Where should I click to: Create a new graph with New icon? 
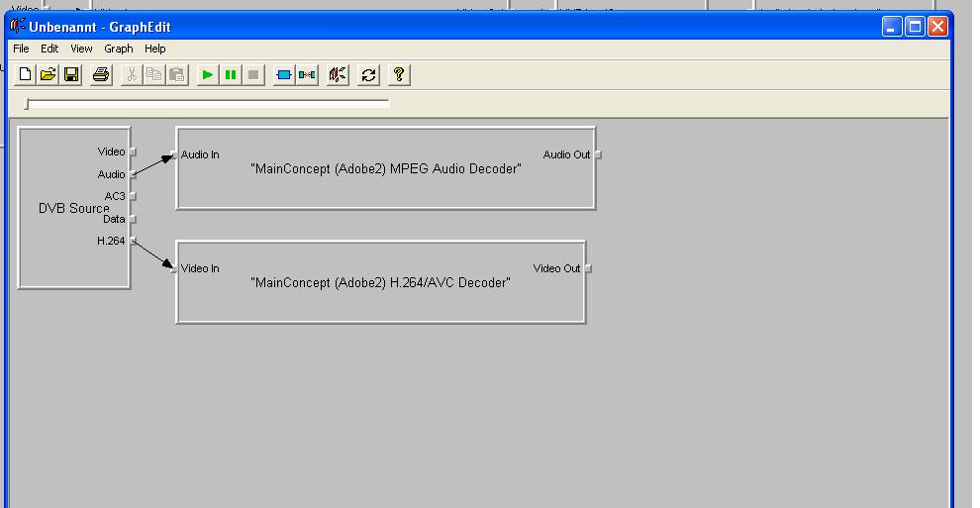[x=25, y=75]
